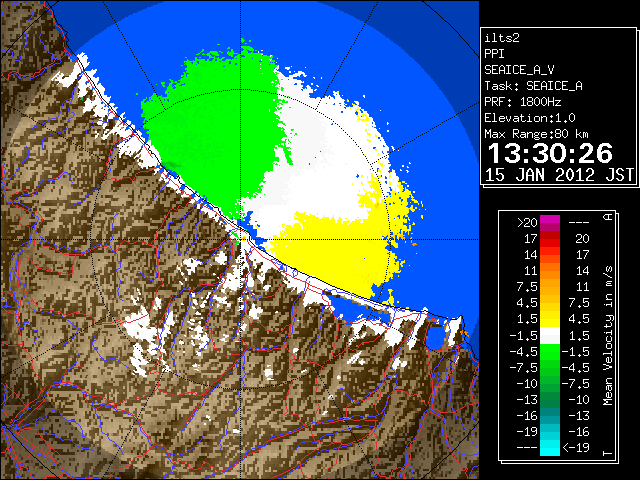Select the teal legend color band
This screenshot has width=640, height=480.
click(x=550, y=416)
